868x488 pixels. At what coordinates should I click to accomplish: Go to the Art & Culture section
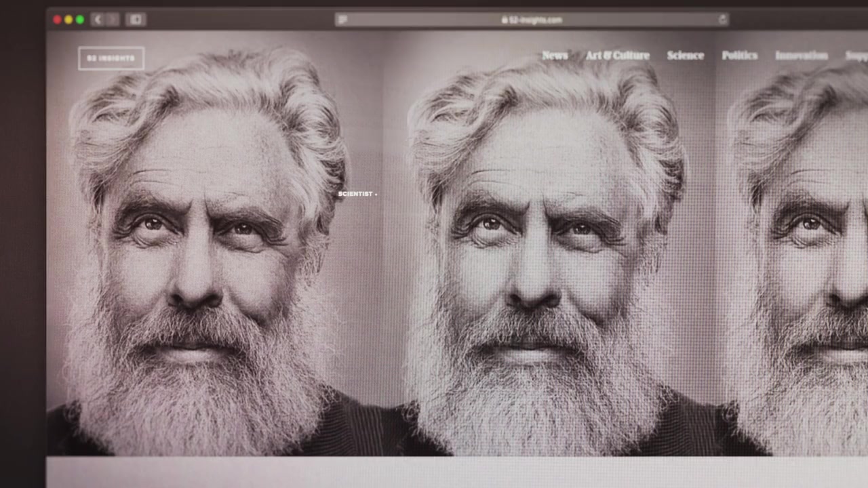click(617, 56)
